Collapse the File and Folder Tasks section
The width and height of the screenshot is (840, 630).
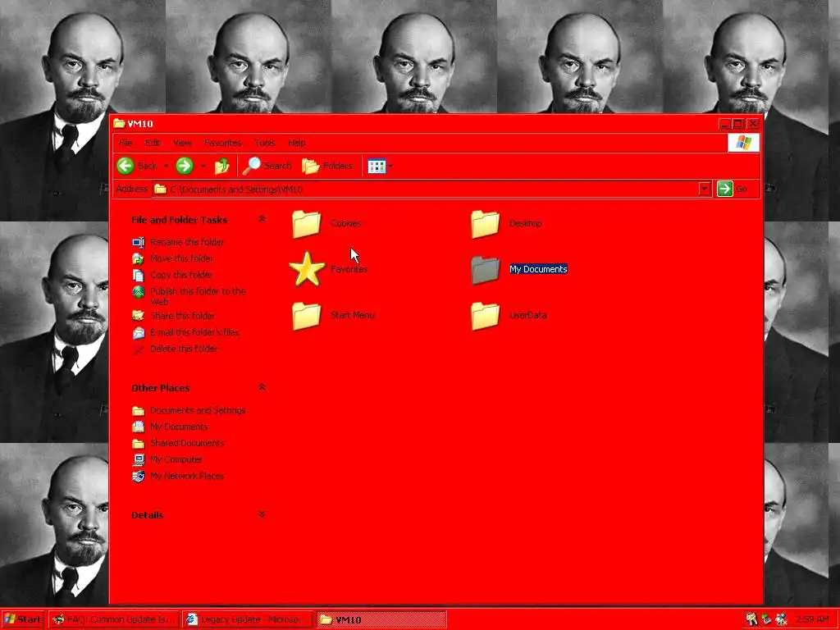[x=262, y=219]
